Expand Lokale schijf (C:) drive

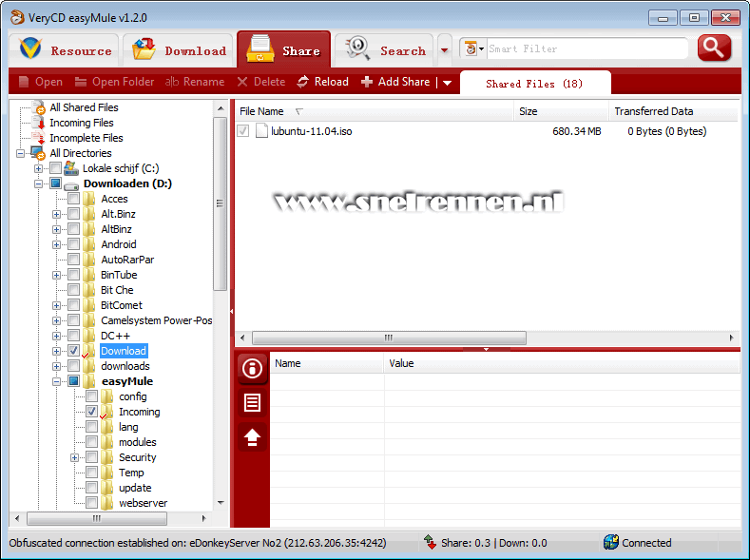(x=38, y=168)
